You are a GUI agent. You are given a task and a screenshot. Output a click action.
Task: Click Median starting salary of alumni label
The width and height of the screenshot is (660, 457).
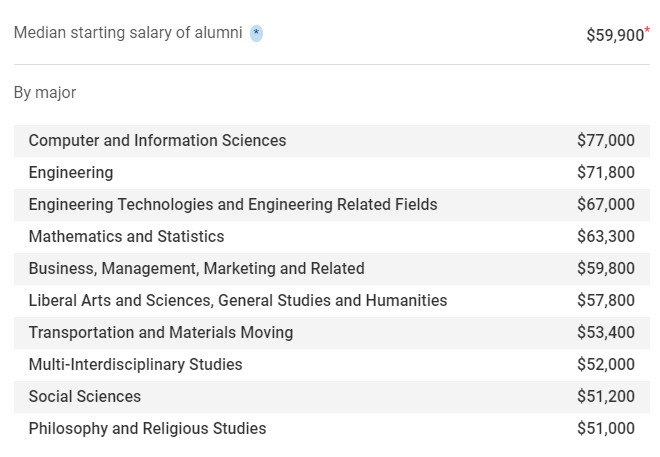click(x=128, y=33)
